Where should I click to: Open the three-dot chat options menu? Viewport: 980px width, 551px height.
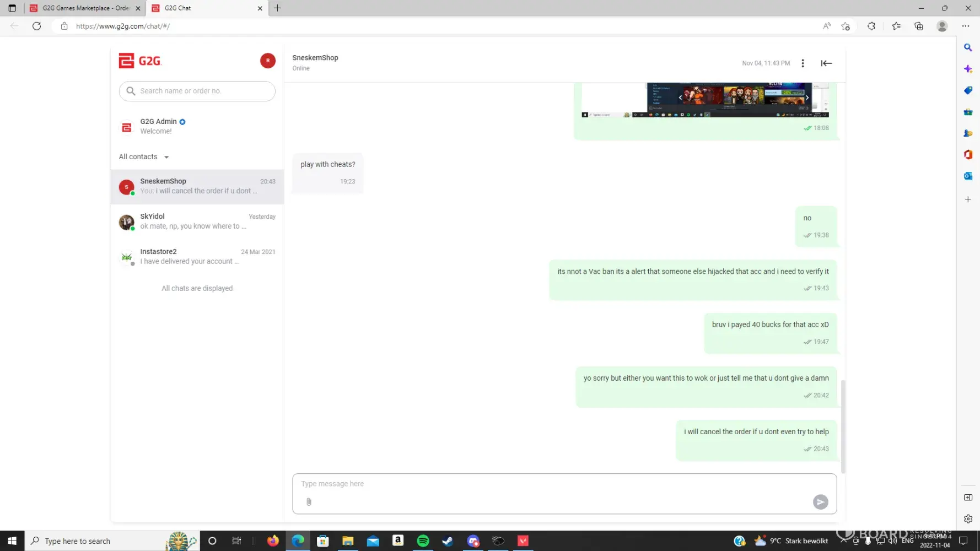803,63
